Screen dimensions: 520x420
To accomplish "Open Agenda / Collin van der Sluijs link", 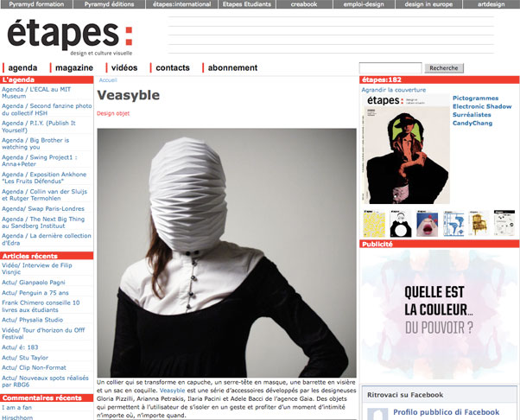I will click(44, 194).
